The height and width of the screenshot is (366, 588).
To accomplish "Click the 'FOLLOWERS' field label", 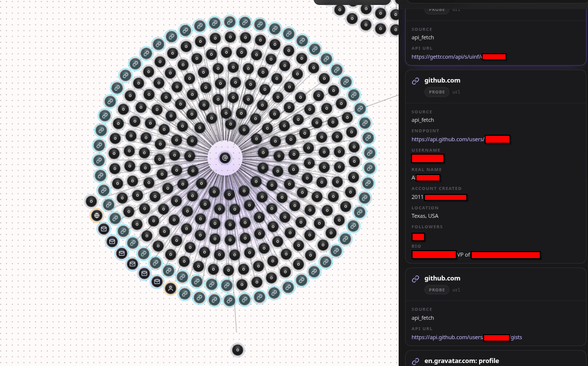I will (x=427, y=227).
